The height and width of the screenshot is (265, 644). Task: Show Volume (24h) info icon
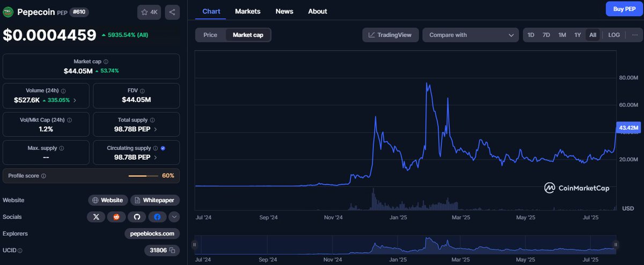pyautogui.click(x=63, y=91)
